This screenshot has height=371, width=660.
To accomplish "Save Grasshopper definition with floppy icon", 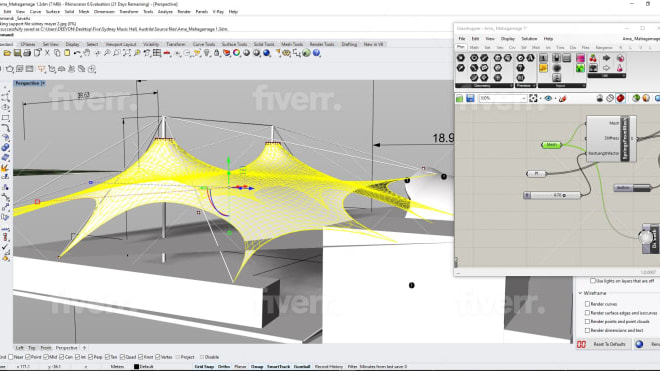I will pyautogui.click(x=470, y=99).
